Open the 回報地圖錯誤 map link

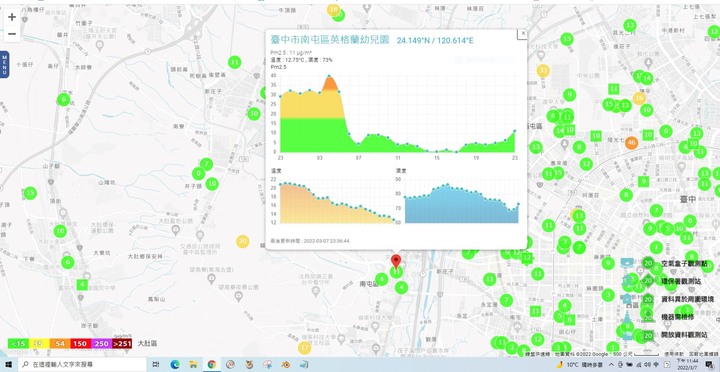703,355
